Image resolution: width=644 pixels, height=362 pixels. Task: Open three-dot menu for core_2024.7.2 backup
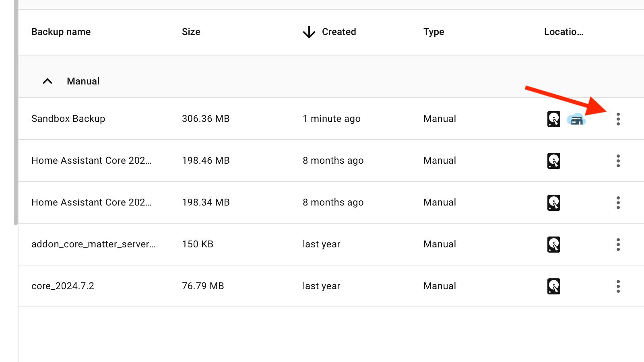pos(618,286)
